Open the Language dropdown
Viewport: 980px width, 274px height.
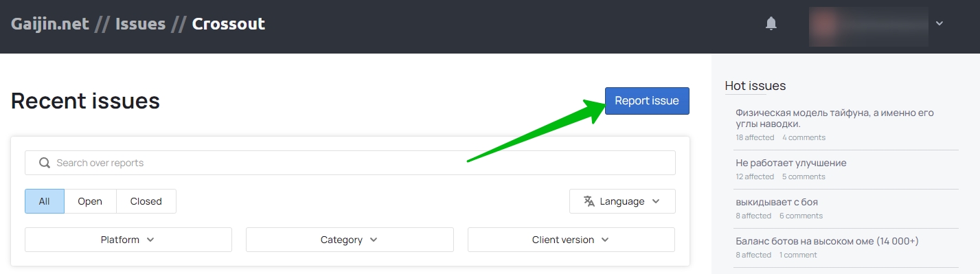622,201
